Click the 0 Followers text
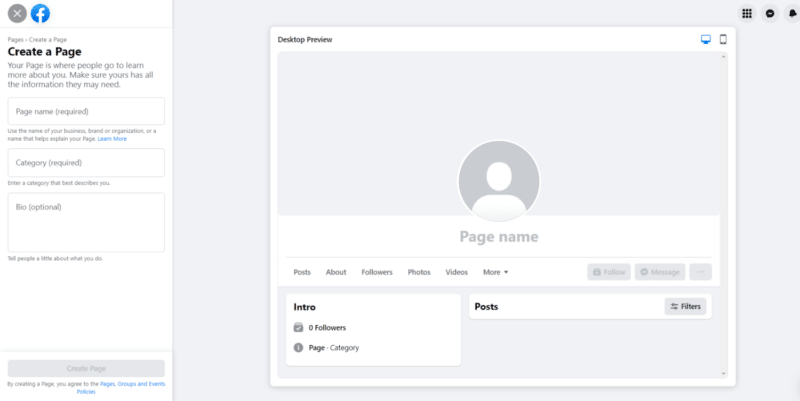Viewport: 800px width, 401px height. (327, 328)
